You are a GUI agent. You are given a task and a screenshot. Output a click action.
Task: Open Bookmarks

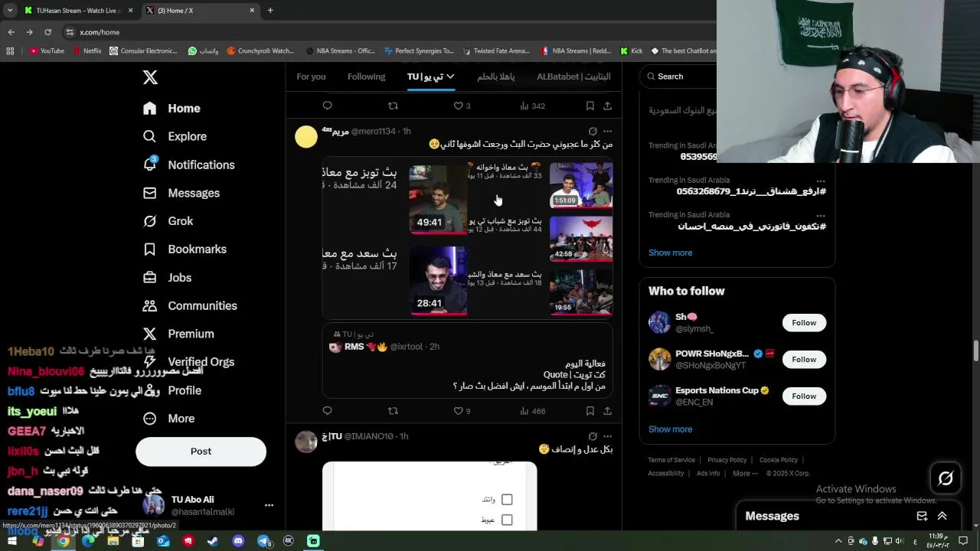coord(185,249)
